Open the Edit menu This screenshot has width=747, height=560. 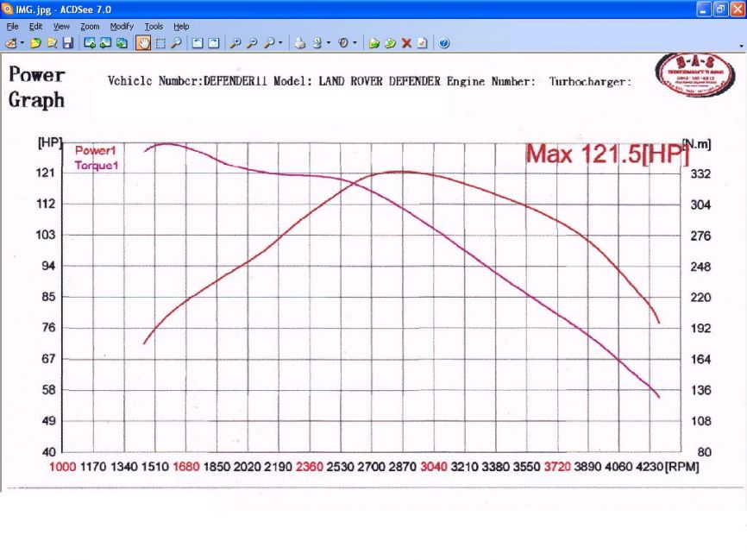(35, 27)
